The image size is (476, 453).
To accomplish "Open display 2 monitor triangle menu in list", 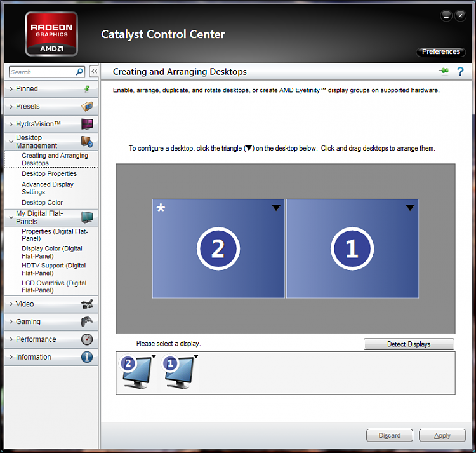I will [x=154, y=356].
